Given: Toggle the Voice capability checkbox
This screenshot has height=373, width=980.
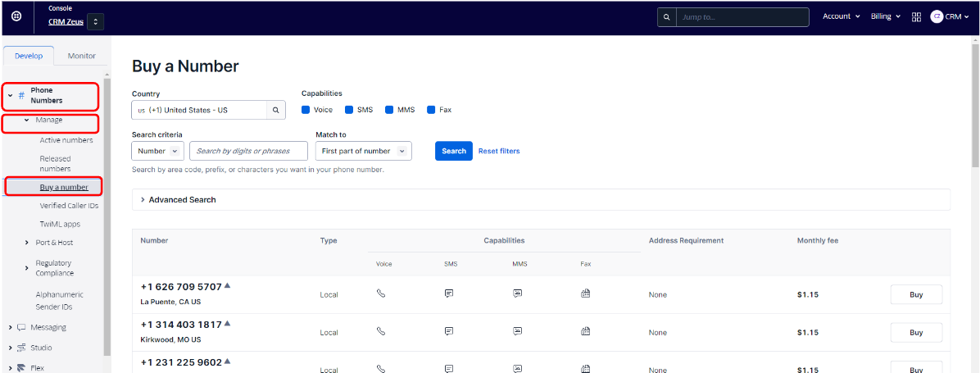Looking at the screenshot, I should [306, 110].
